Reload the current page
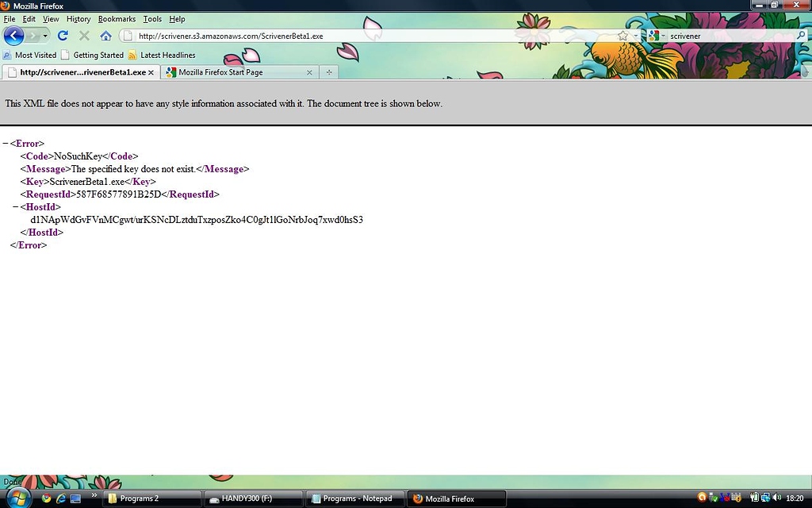Viewport: 812px width, 508px height. click(63, 35)
